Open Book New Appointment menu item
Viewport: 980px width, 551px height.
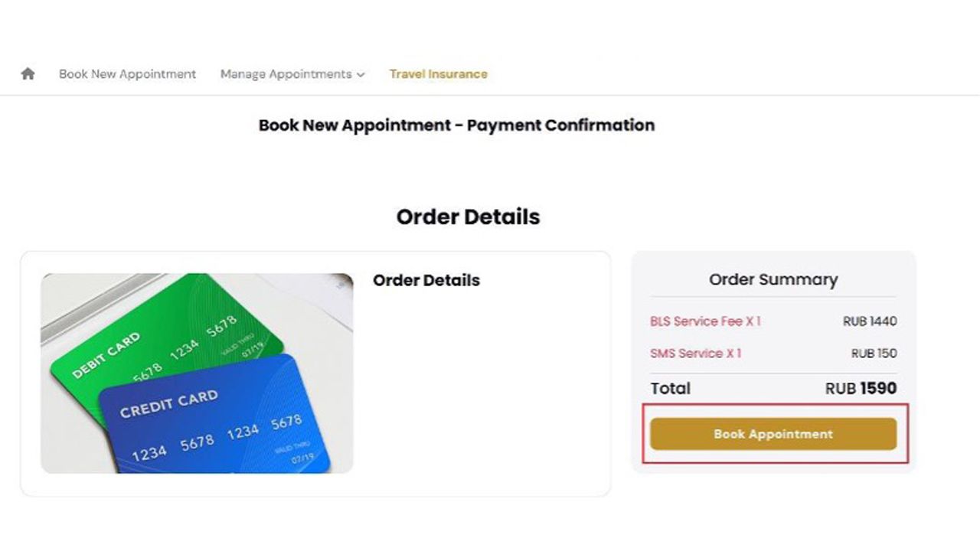coord(128,74)
